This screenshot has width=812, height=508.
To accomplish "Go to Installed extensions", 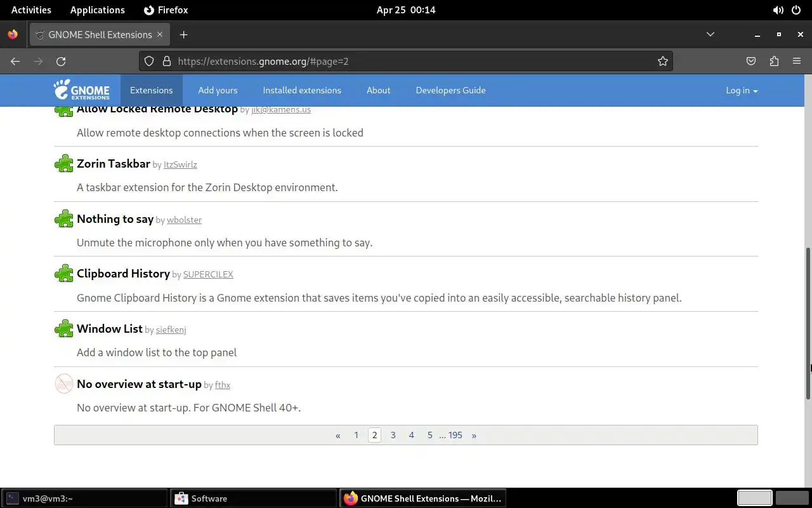I will pyautogui.click(x=302, y=90).
